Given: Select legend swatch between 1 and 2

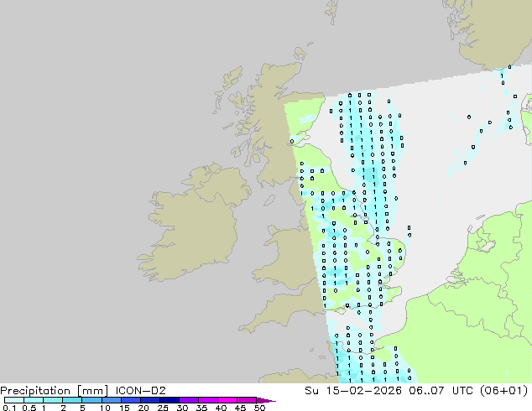Looking at the screenshot, I should coord(53,400).
